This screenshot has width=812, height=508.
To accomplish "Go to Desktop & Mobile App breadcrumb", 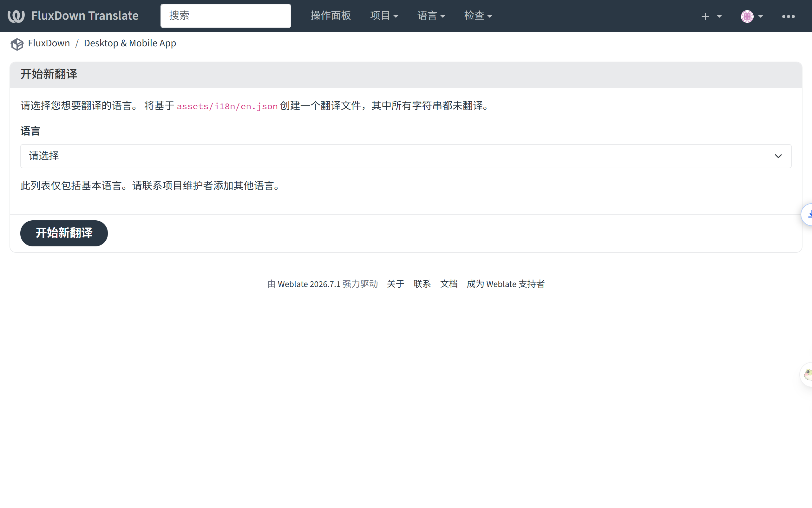I will pyautogui.click(x=130, y=43).
